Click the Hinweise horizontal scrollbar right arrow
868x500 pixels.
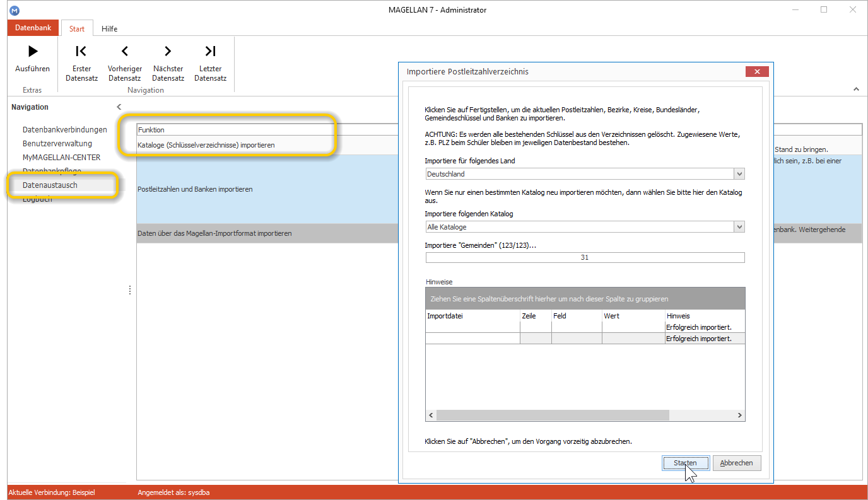741,416
